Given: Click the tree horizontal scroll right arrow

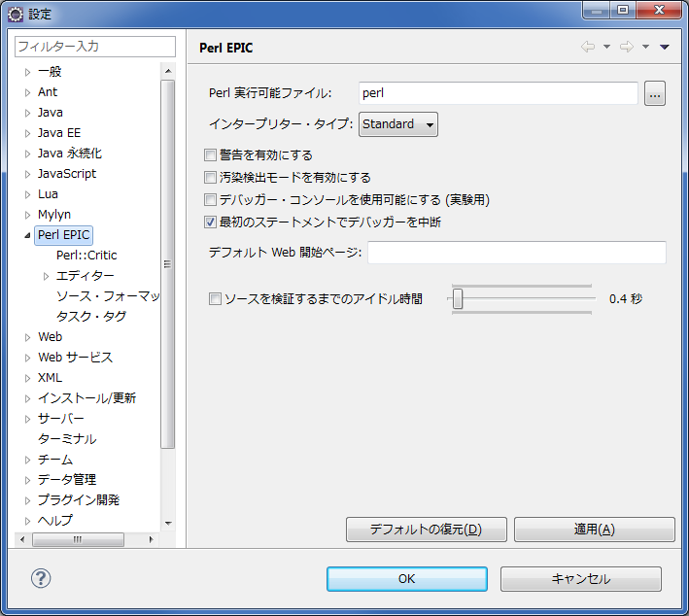Looking at the screenshot, I should coord(152,539).
